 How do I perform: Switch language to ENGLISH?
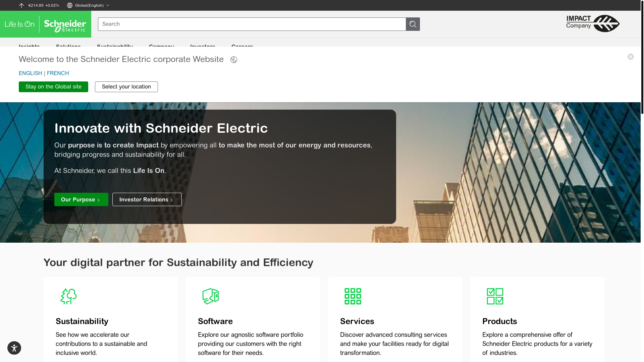(31, 73)
